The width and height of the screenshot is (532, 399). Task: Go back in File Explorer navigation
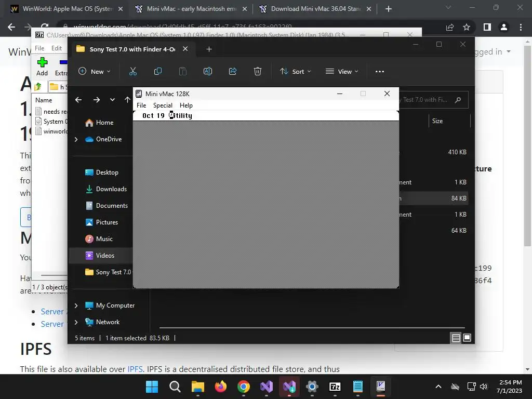click(78, 100)
